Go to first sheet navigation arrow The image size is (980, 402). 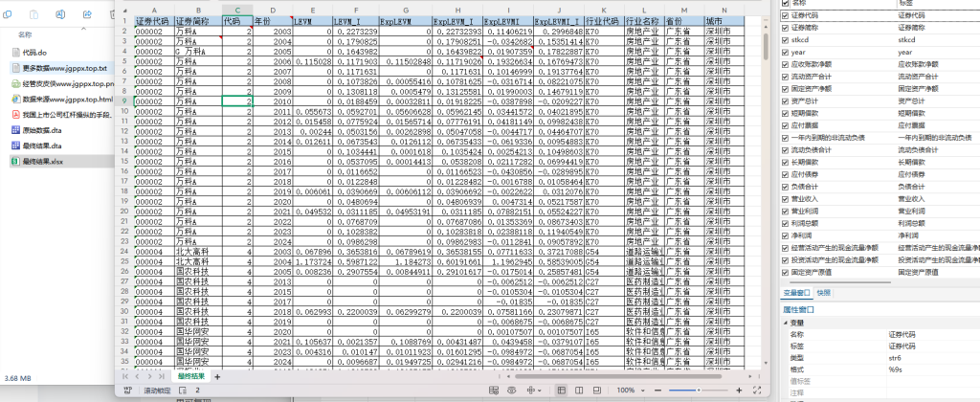point(126,376)
